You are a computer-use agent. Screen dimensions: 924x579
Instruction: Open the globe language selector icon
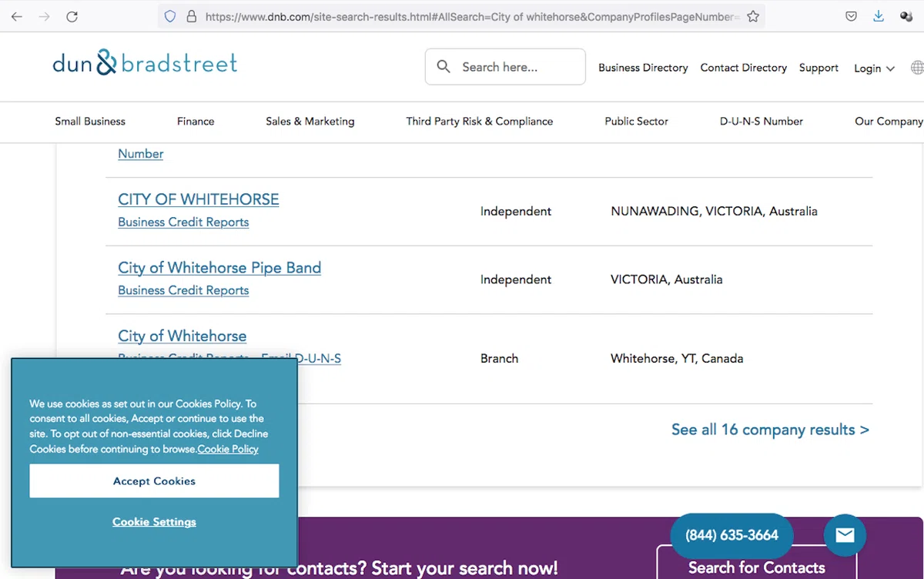coord(917,68)
